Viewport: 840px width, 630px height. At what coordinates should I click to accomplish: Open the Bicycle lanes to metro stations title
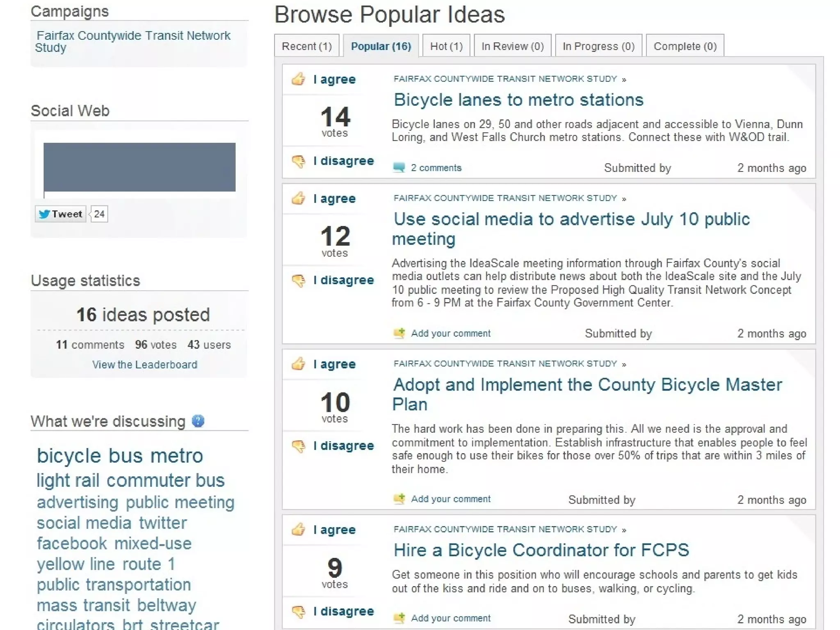(x=518, y=100)
